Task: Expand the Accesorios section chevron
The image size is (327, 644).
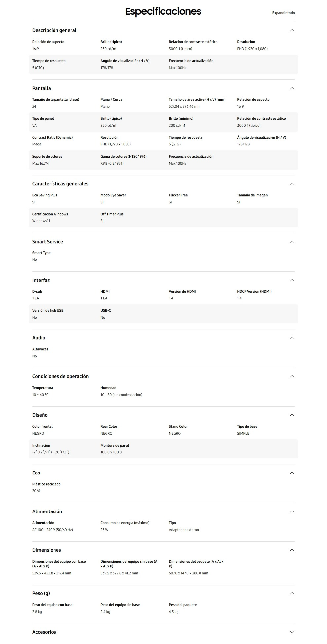Action: point(292,632)
